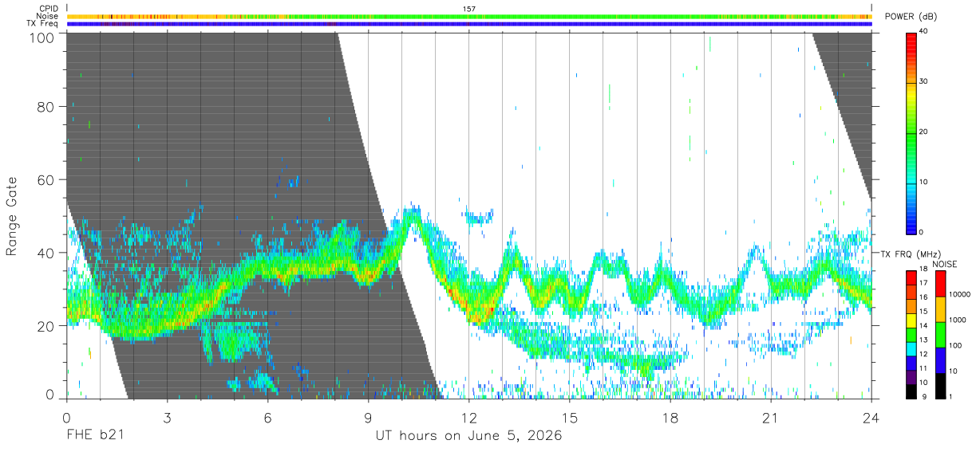Image resolution: width=980 pixels, height=452 pixels.
Task: Click the TX FRQ (MHz) legend title
Action: [x=910, y=254]
